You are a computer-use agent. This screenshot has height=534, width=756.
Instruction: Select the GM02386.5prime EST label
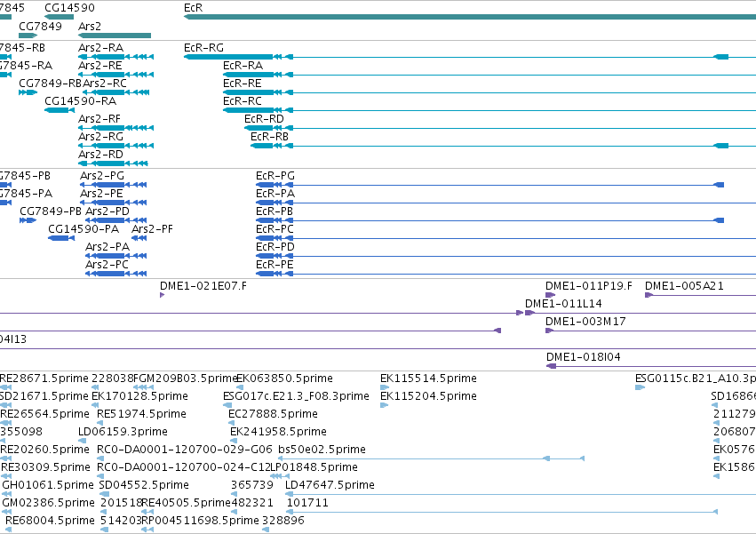(49, 504)
